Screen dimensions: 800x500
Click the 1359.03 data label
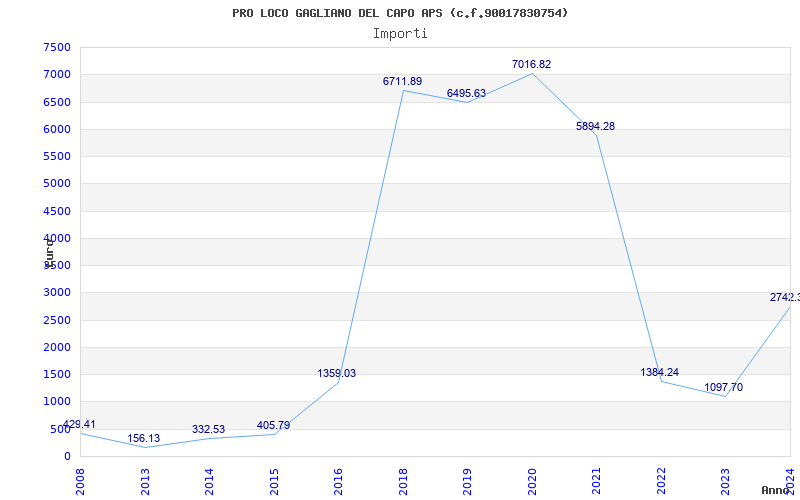[x=336, y=373]
